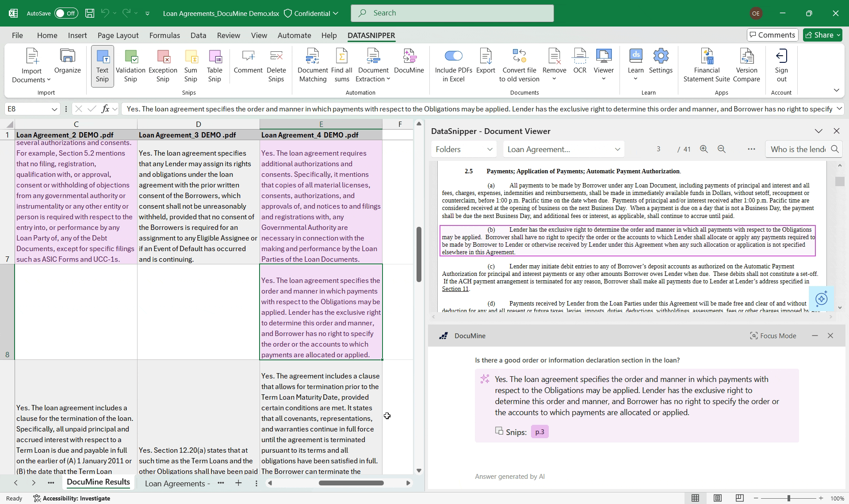Open the Name Box dropdown arrow
Image resolution: width=849 pixels, height=504 pixels.
click(x=54, y=109)
